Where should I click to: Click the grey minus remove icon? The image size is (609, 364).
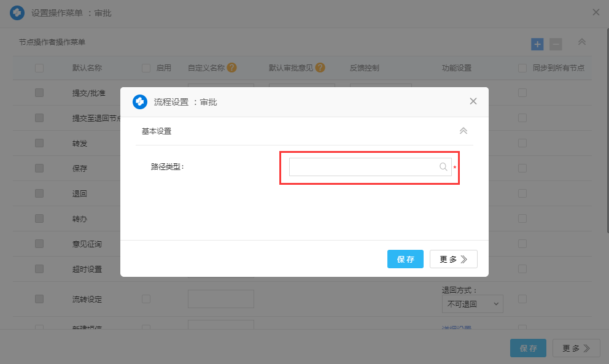555,44
